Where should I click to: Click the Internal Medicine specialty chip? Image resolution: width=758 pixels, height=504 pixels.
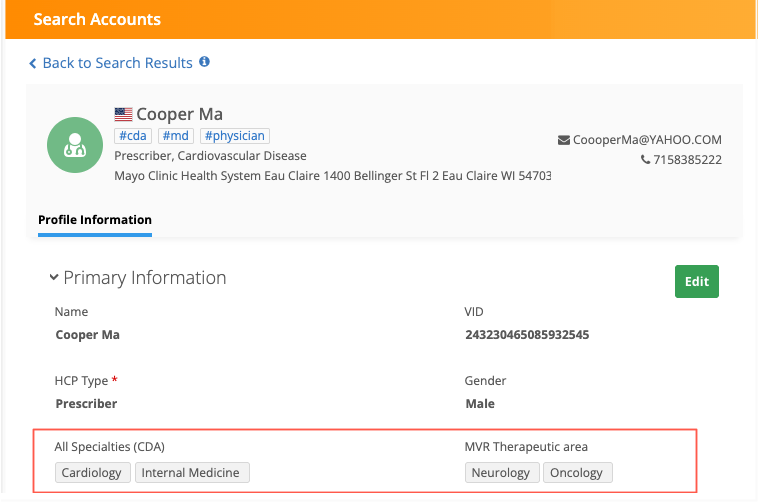(x=192, y=472)
